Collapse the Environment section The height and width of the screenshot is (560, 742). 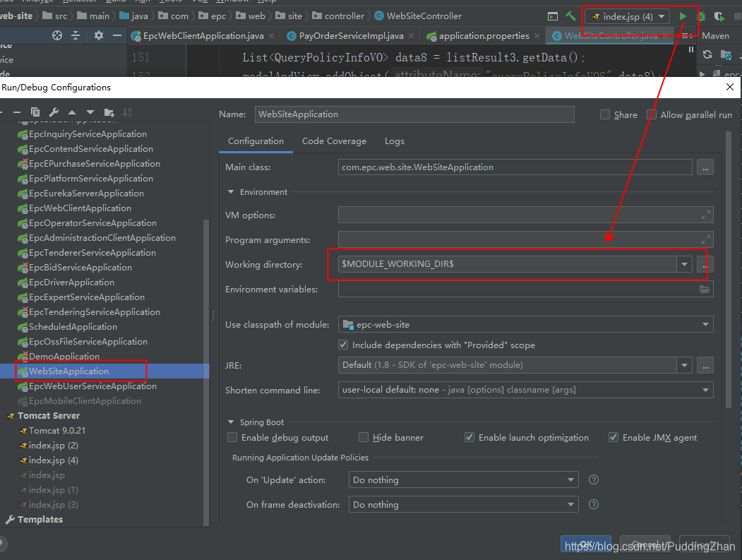(231, 191)
